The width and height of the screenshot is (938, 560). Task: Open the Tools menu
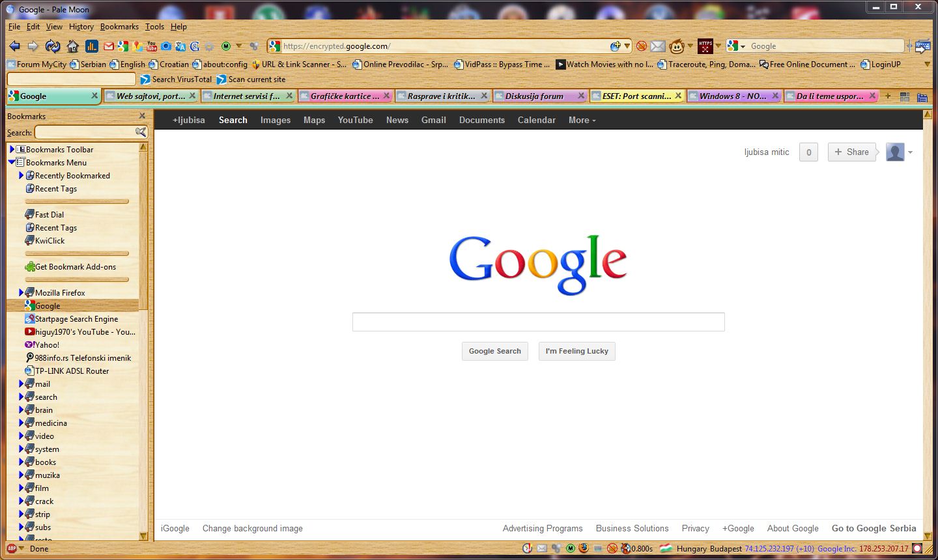(x=154, y=27)
